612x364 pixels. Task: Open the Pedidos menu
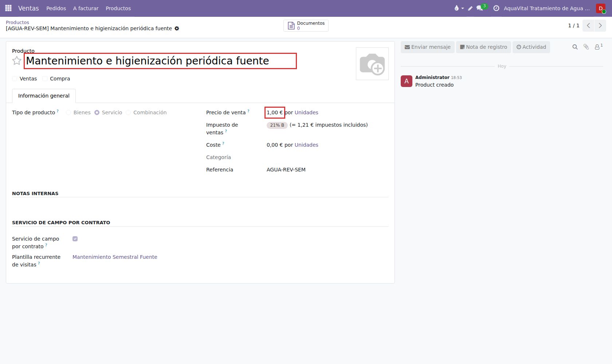point(56,8)
